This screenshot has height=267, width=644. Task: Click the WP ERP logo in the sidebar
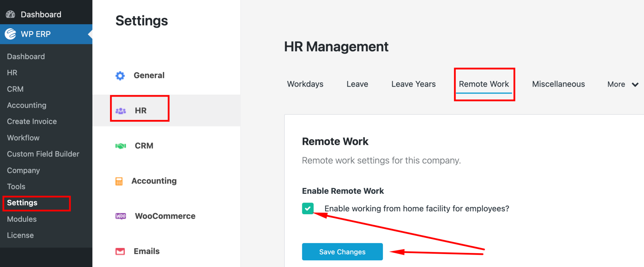10,34
